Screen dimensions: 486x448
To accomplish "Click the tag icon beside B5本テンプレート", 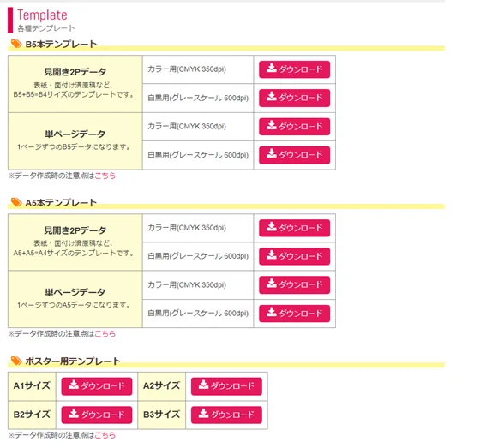I will point(16,44).
